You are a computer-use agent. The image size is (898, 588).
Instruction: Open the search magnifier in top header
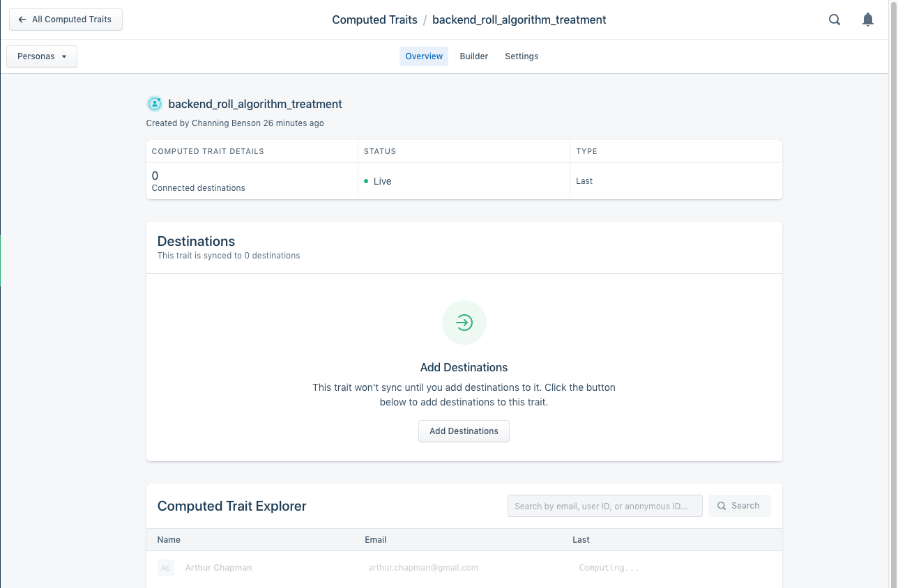click(x=834, y=20)
